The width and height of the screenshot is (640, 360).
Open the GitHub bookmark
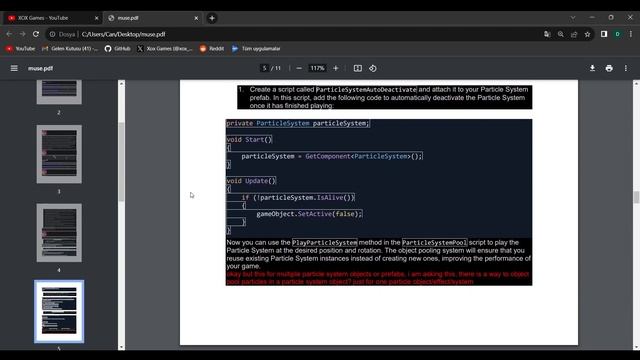pos(118,49)
